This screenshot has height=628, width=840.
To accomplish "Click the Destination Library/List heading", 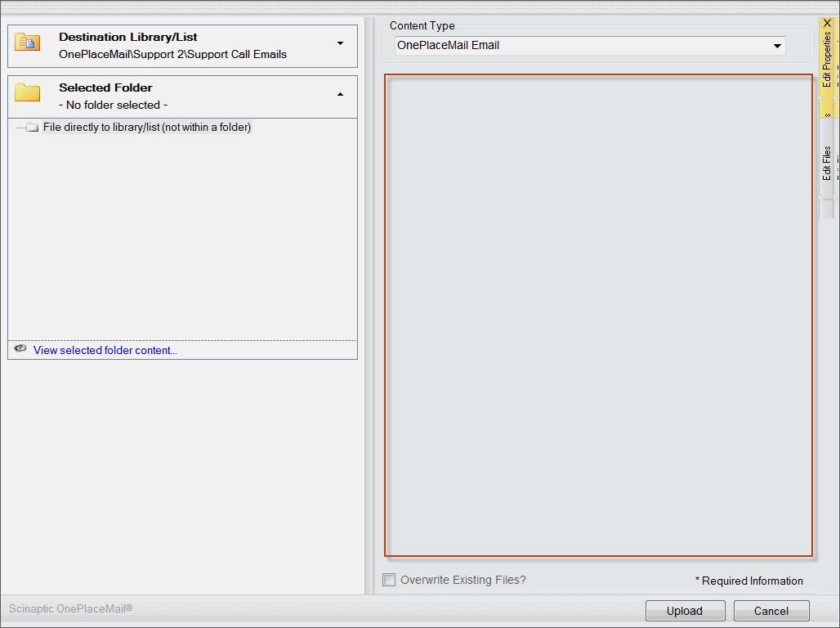I will click(x=128, y=37).
